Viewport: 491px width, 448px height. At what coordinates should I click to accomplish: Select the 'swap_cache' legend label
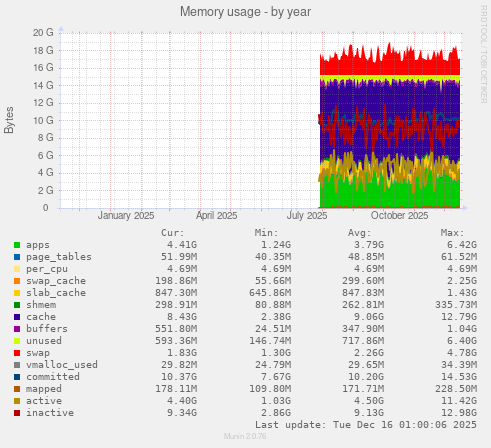click(x=56, y=281)
